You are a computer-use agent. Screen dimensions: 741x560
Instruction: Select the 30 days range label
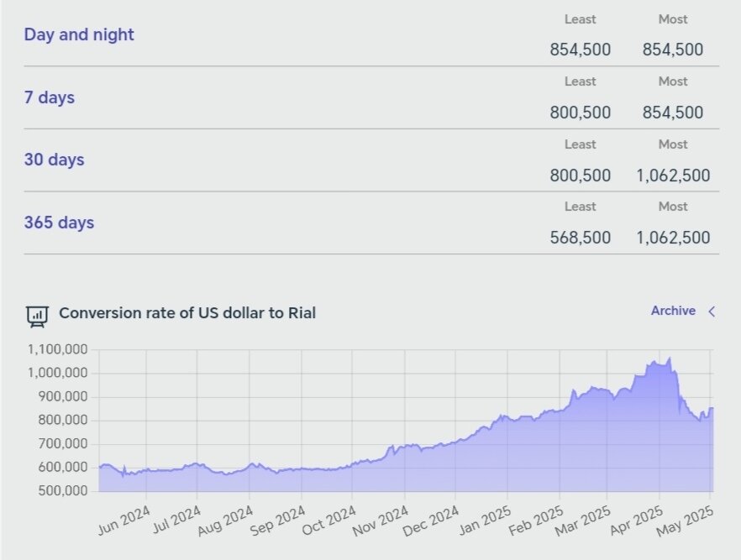pos(54,160)
